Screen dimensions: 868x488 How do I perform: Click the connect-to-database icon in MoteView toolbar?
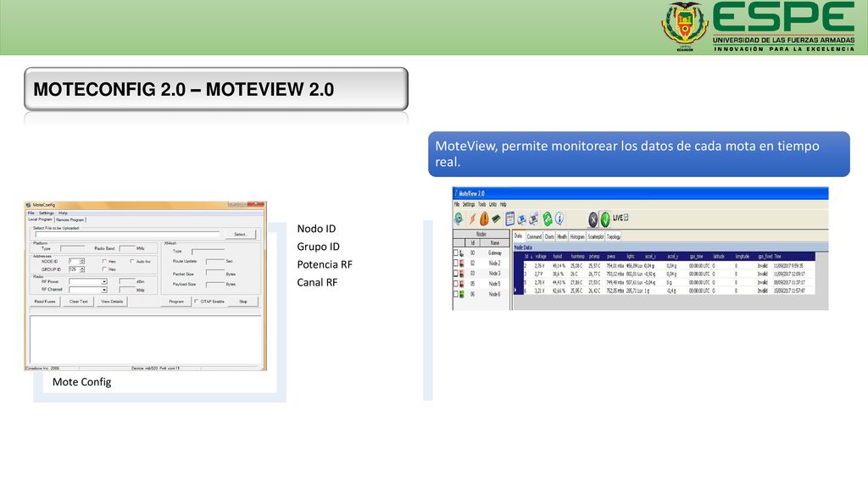coord(459,219)
